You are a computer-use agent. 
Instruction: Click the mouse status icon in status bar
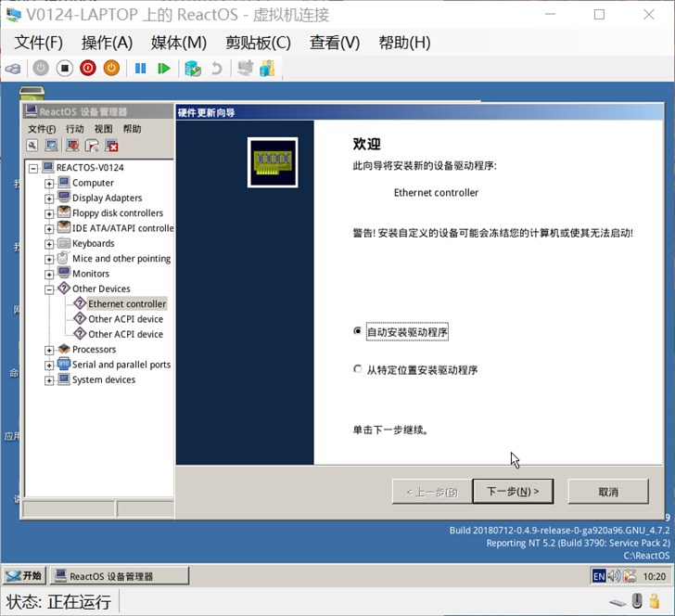tap(637, 601)
